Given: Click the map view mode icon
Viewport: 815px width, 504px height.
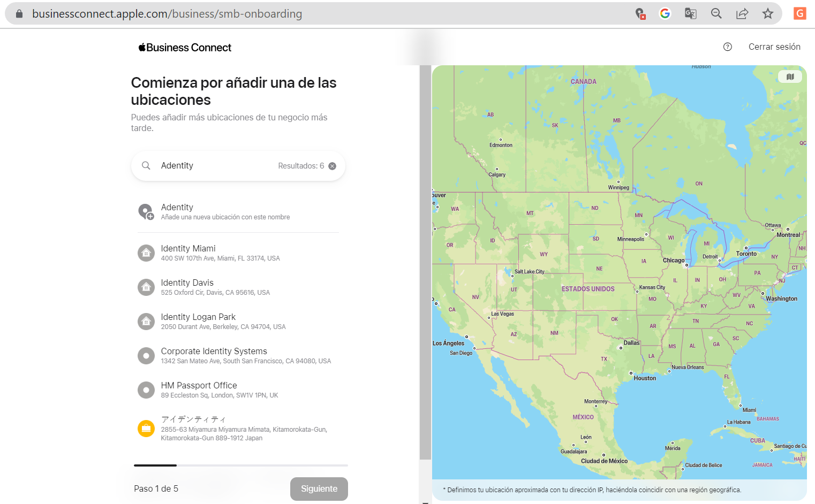Looking at the screenshot, I should pos(790,77).
